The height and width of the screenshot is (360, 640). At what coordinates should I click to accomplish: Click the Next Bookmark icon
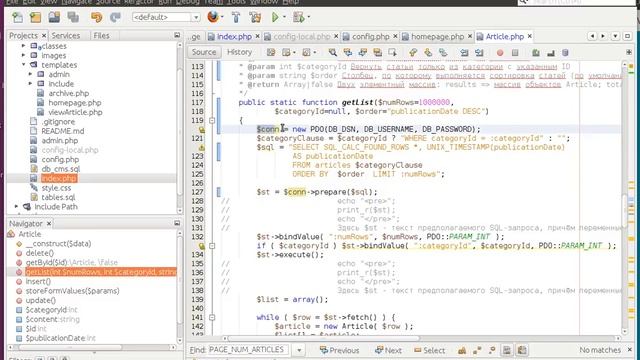[428, 52]
